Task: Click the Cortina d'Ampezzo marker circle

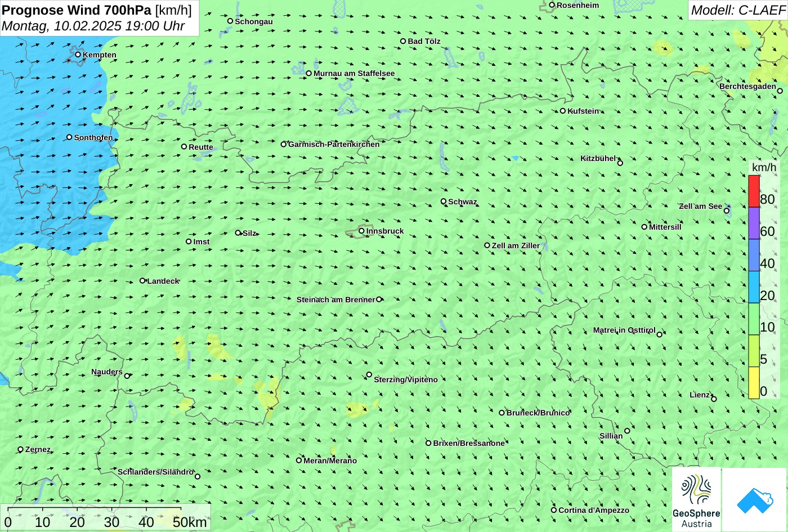Action: click(554, 510)
